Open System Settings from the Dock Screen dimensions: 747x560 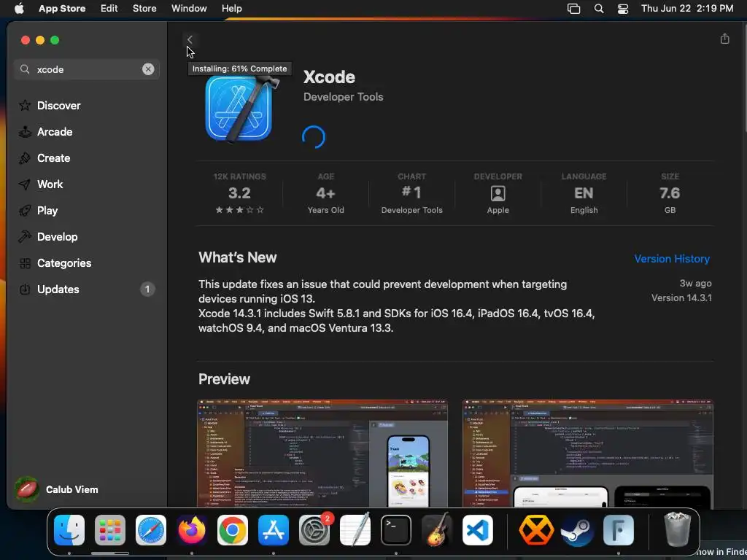tap(314, 530)
